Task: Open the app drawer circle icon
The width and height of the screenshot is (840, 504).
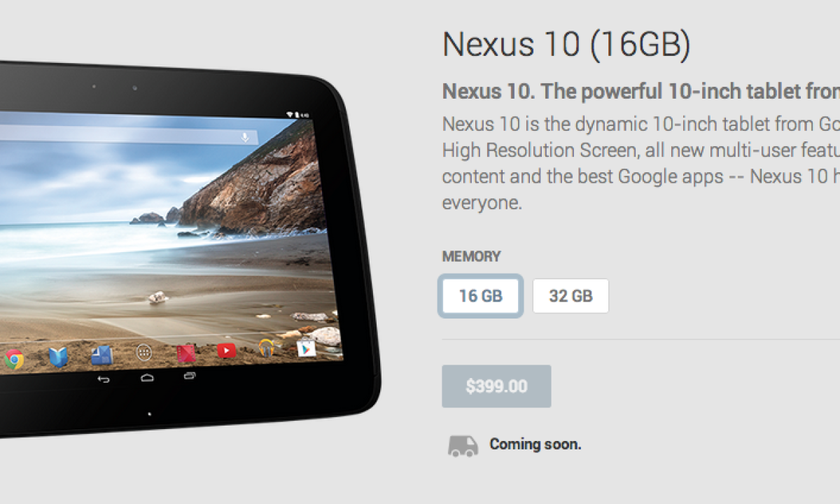Action: coord(144,353)
